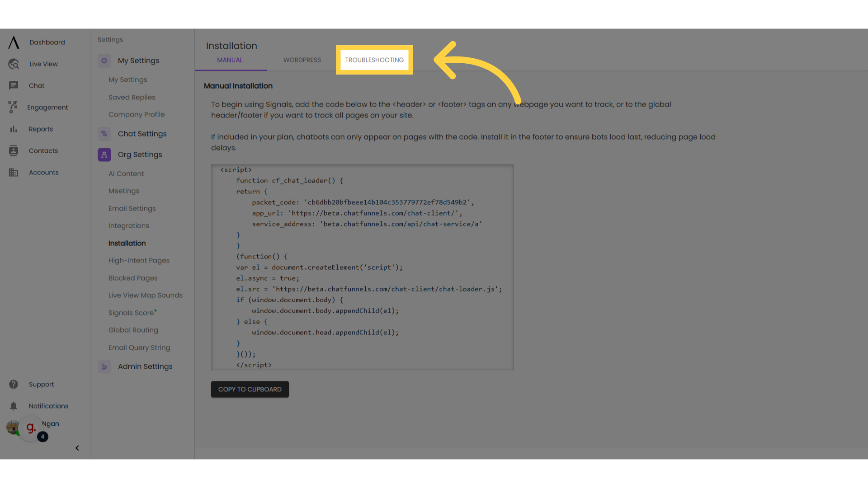Open Support page
The height and width of the screenshot is (488, 868).
pyautogui.click(x=41, y=384)
